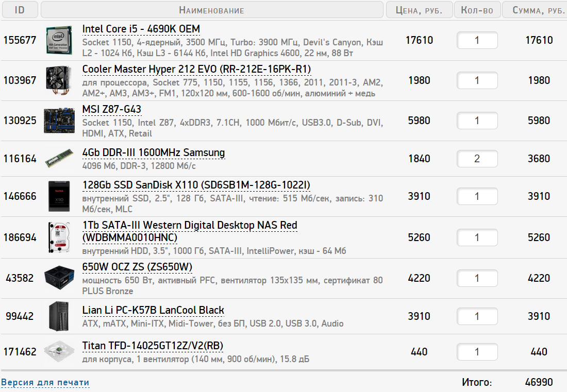Click the Сумма, руб. column header
The image size is (567, 392).
535,10
